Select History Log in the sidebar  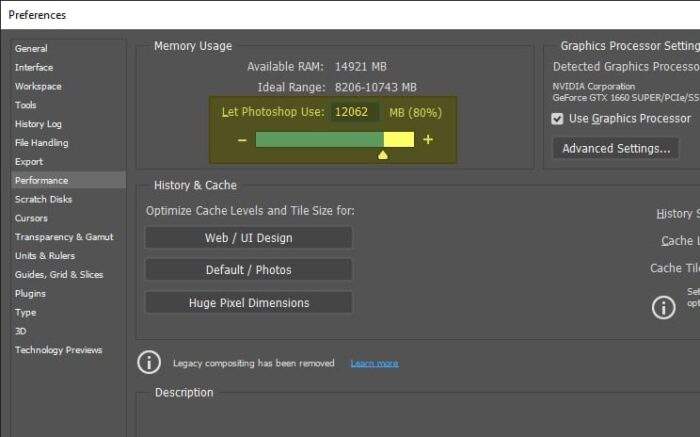38,124
